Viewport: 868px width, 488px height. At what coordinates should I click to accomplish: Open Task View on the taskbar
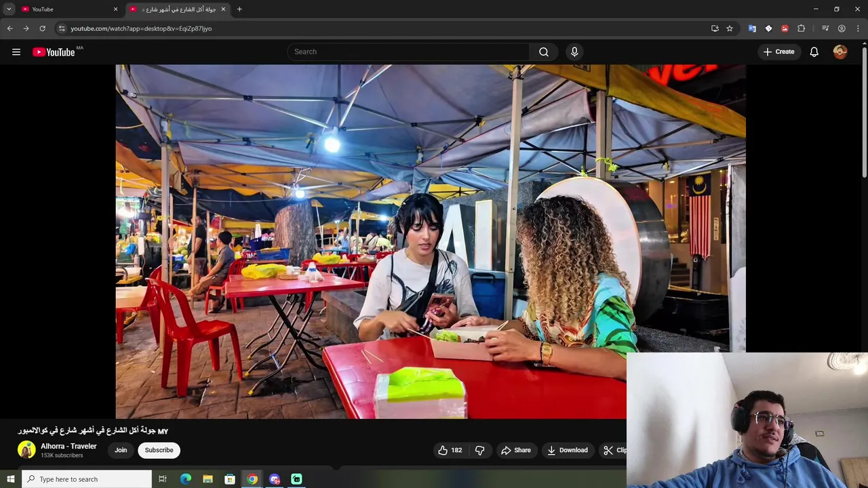[163, 479]
